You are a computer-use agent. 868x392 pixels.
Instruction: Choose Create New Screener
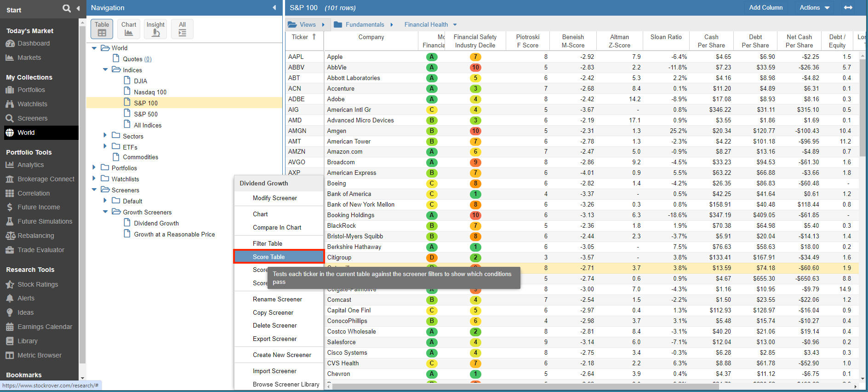(x=279, y=355)
